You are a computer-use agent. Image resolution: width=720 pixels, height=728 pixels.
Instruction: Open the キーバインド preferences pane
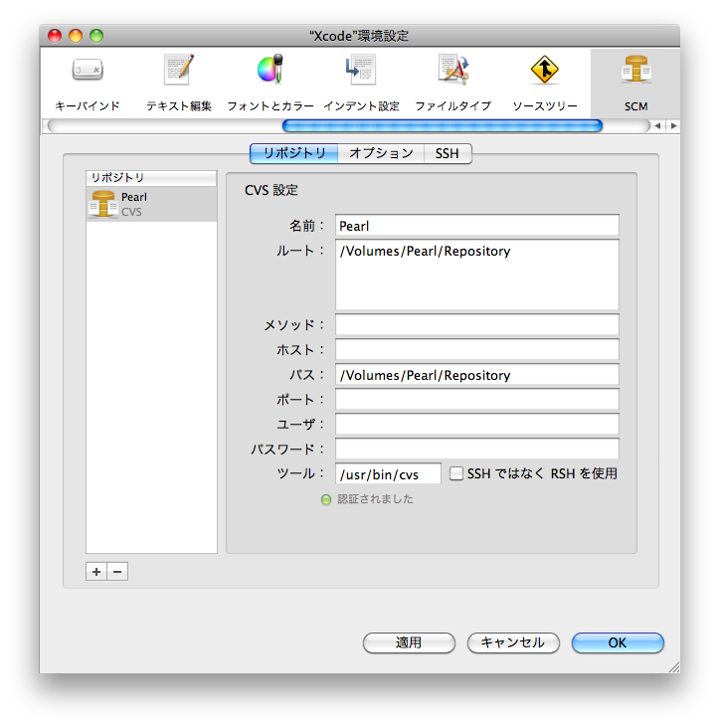88,84
